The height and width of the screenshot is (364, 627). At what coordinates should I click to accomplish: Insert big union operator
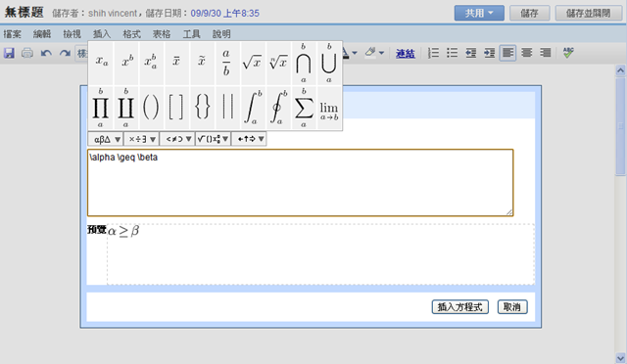[x=329, y=63]
